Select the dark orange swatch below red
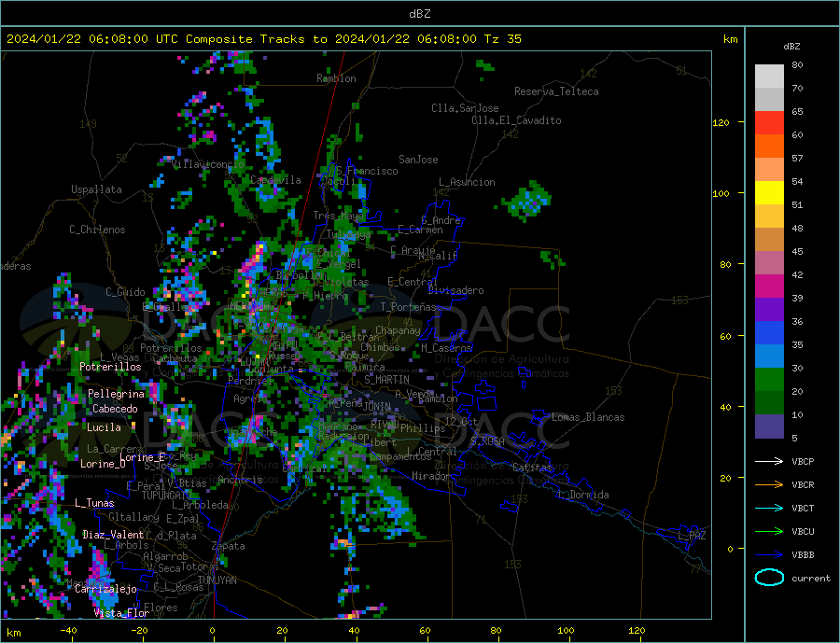This screenshot has height=643, width=840. pos(769,147)
